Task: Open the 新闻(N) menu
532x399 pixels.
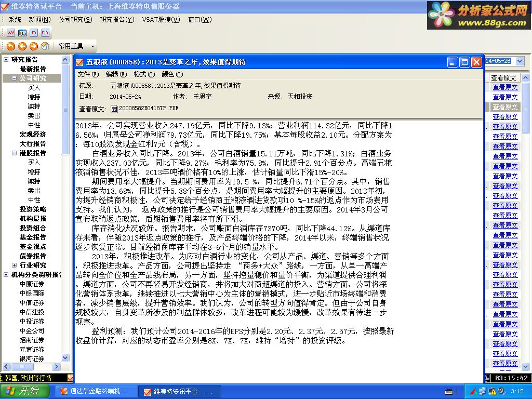Action: 39,20
